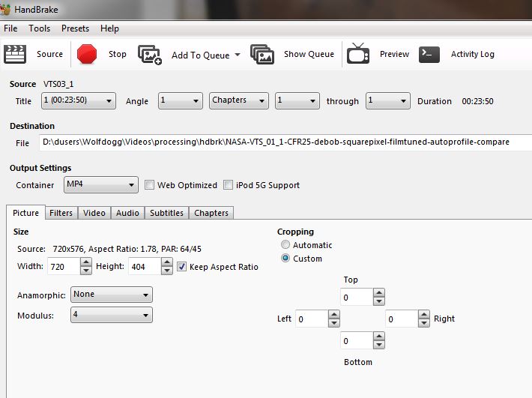
Task: Increase the Right crop value
Action: click(x=424, y=315)
